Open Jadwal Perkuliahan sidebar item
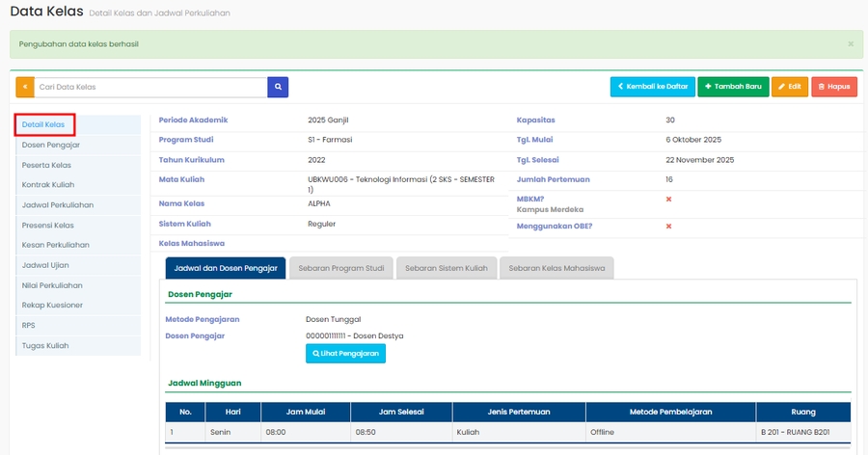Image resolution: width=868 pixels, height=455 pixels. tap(58, 205)
